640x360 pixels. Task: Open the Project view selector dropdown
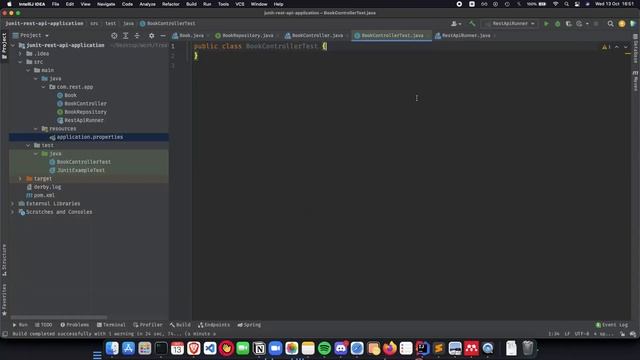(x=31, y=36)
